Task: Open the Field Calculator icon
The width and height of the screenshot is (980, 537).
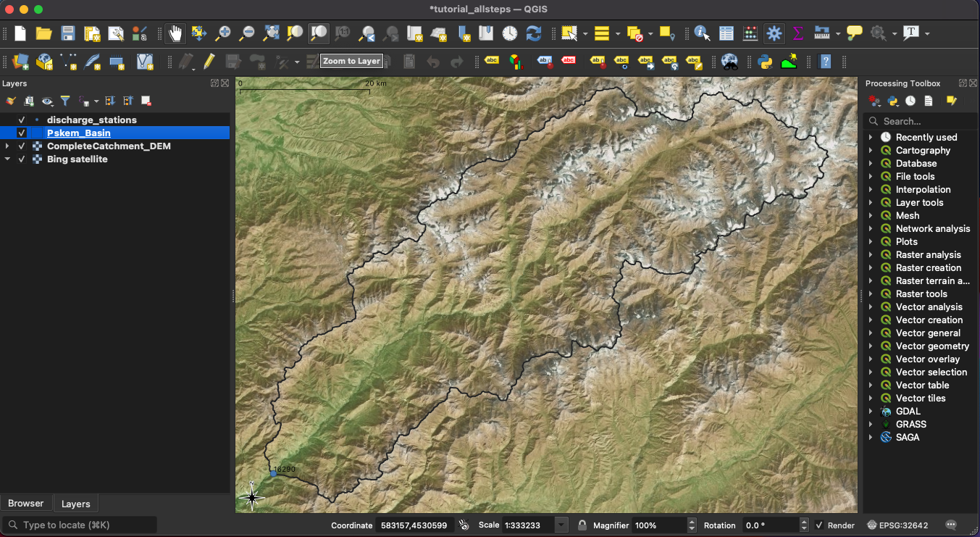Action: point(750,33)
